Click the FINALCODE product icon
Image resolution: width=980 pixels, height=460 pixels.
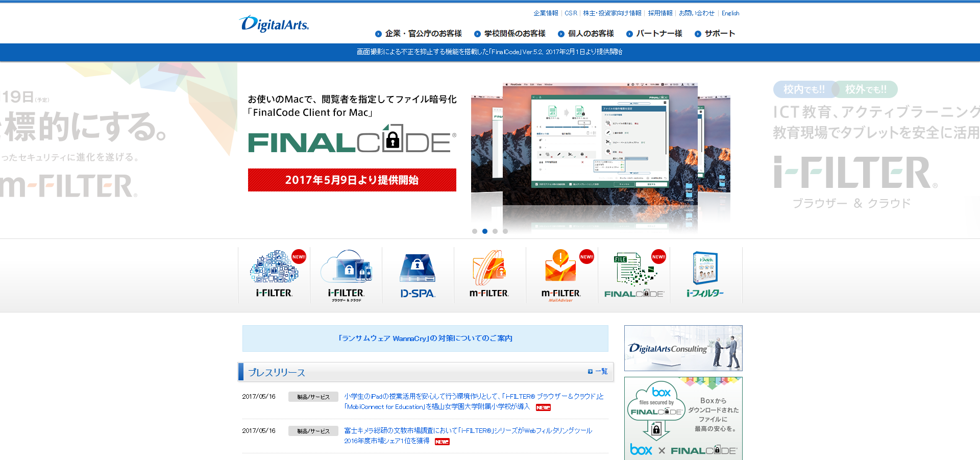pyautogui.click(x=633, y=275)
